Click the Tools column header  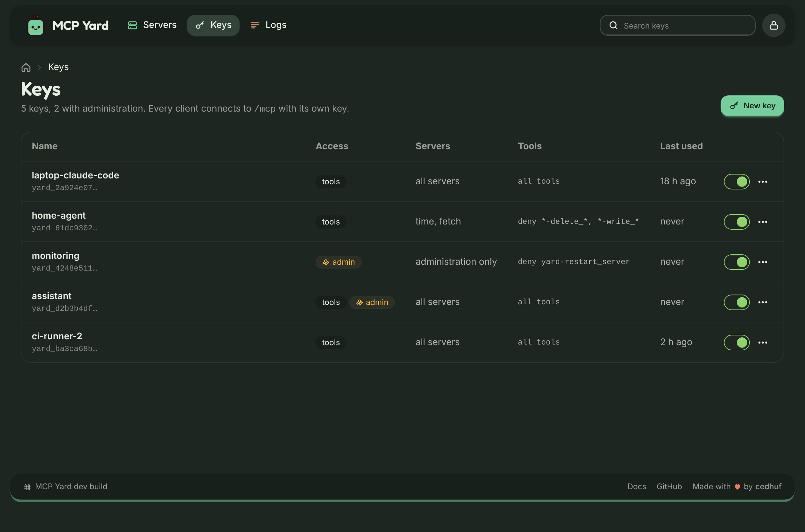529,146
